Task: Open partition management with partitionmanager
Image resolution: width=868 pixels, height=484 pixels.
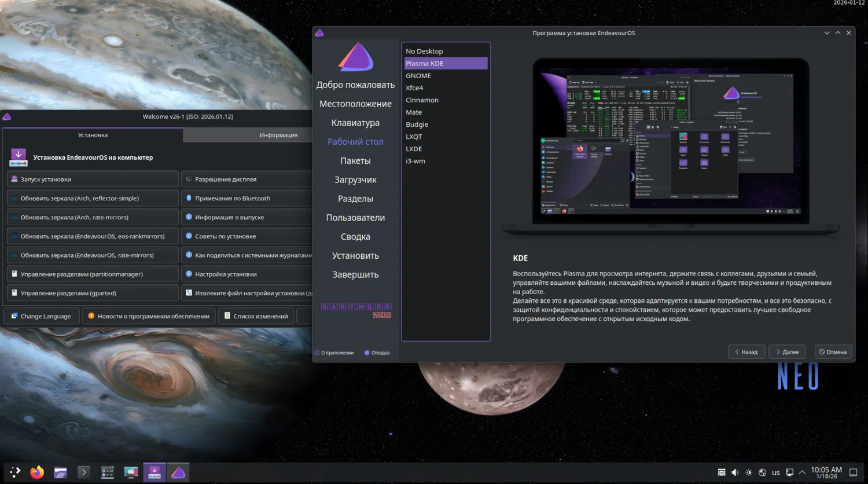Action: [x=93, y=274]
